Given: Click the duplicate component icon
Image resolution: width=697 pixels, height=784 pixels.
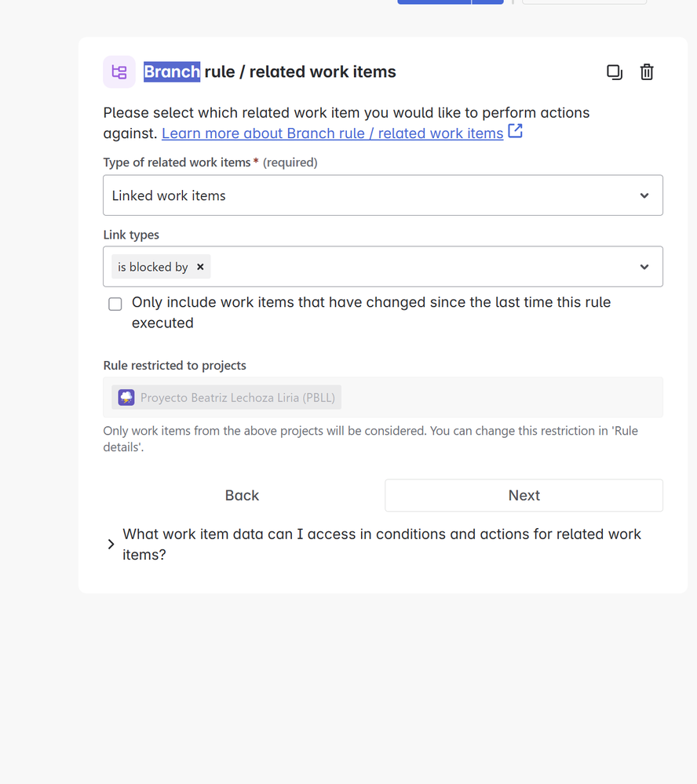Looking at the screenshot, I should pos(615,72).
